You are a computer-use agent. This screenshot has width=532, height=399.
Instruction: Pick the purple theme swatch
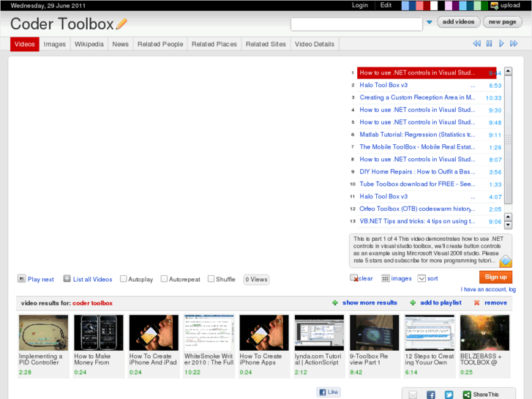point(456,6)
